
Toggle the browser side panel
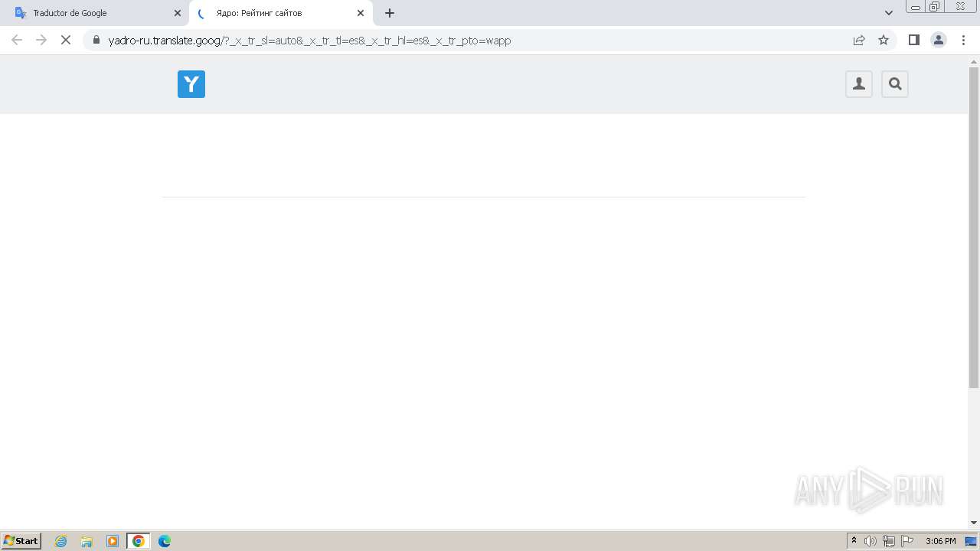tap(913, 40)
